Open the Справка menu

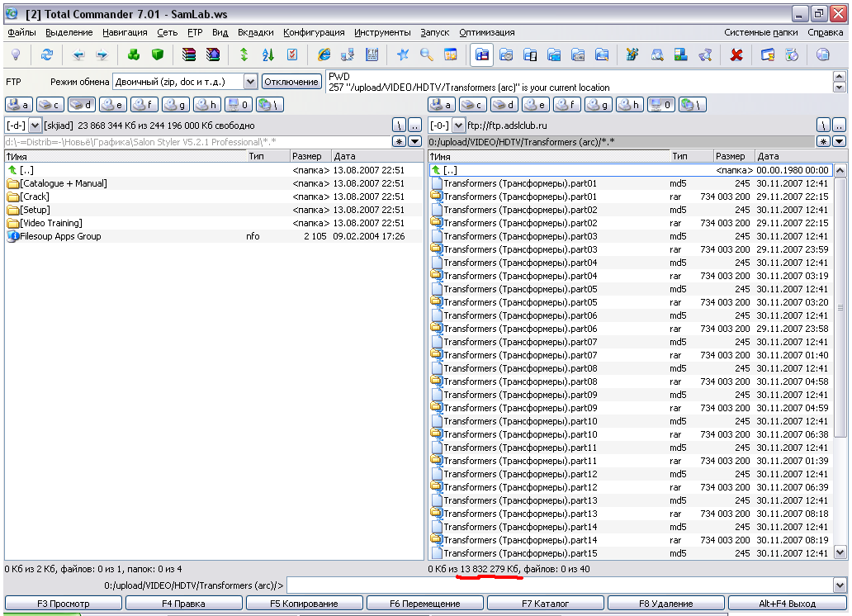tap(825, 33)
